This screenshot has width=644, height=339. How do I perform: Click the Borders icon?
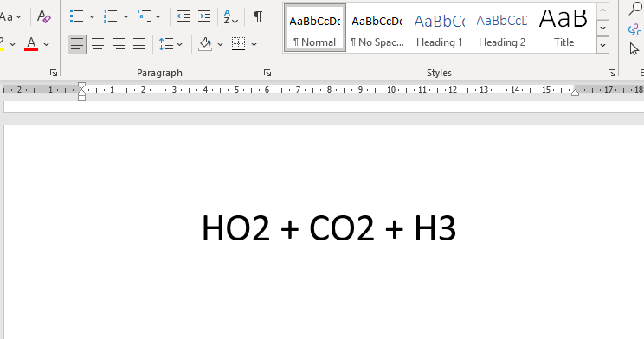(x=238, y=43)
